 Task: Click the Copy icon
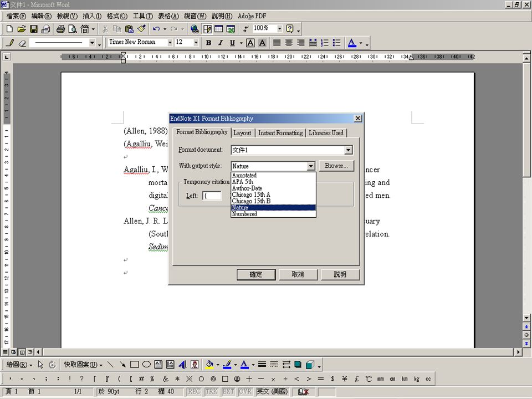117,29
